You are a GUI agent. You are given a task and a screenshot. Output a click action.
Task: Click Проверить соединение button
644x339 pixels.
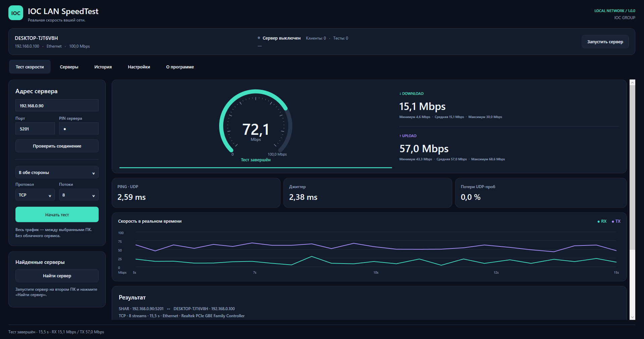click(x=57, y=146)
